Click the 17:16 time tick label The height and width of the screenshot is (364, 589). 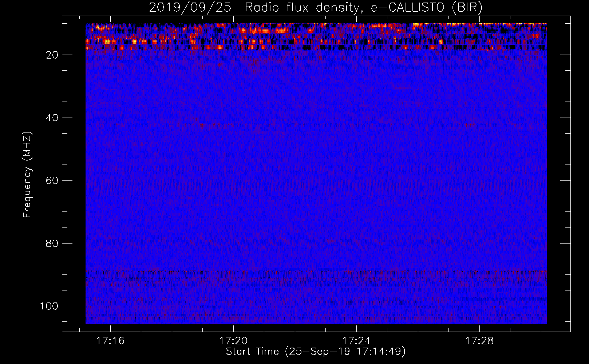[x=110, y=341]
